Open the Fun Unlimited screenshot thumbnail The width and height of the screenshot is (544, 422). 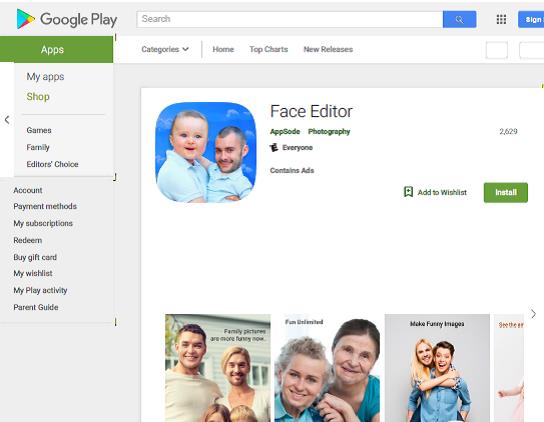pyautogui.click(x=327, y=368)
